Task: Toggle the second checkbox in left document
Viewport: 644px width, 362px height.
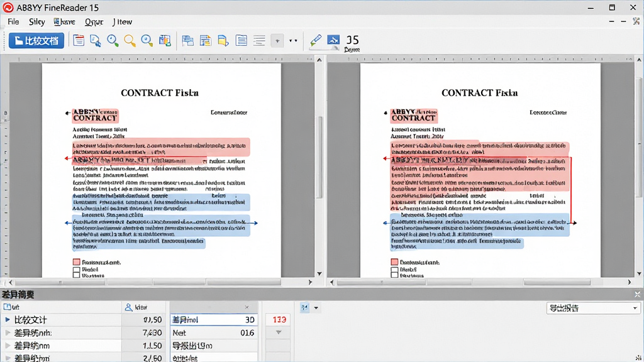Action: click(x=76, y=270)
